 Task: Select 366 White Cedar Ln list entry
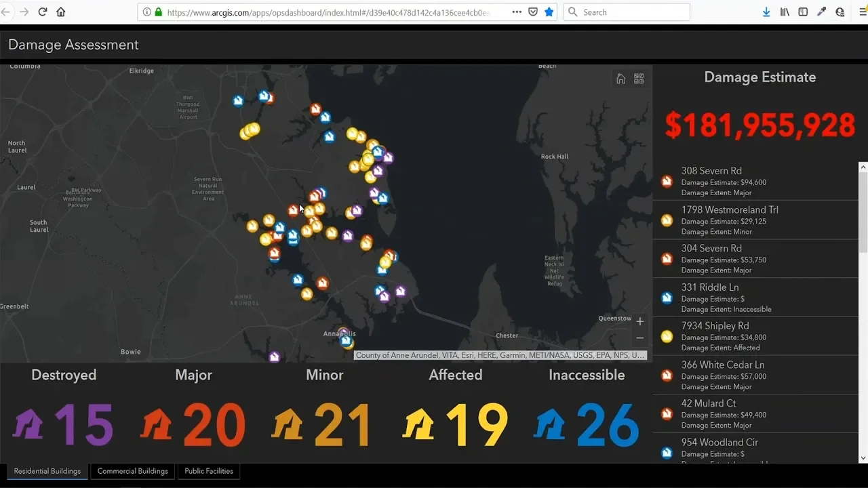(756, 375)
